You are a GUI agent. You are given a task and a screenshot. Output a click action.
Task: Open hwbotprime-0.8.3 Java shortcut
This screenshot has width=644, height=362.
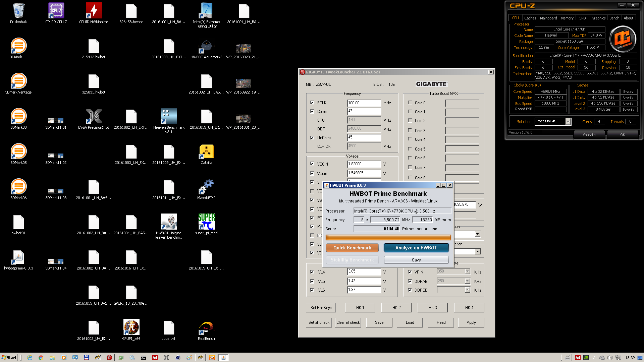[x=18, y=260]
